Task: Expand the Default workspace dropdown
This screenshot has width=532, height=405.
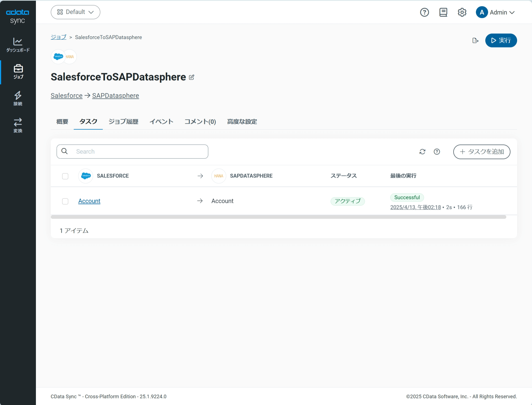Action: [x=75, y=12]
